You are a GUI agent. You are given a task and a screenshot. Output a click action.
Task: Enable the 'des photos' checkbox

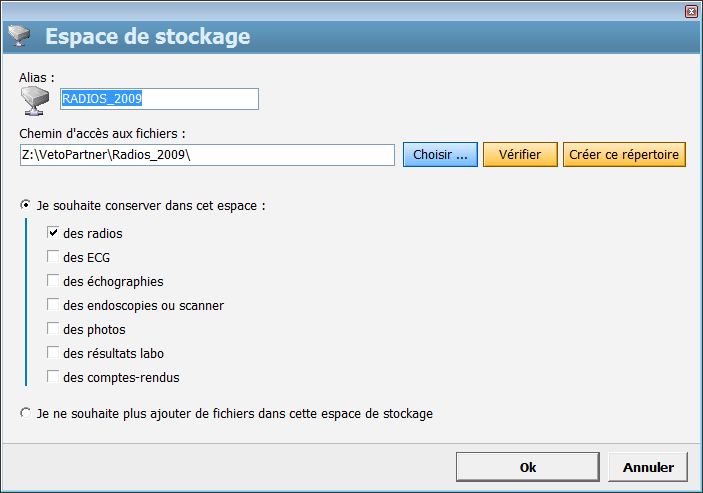click(53, 329)
